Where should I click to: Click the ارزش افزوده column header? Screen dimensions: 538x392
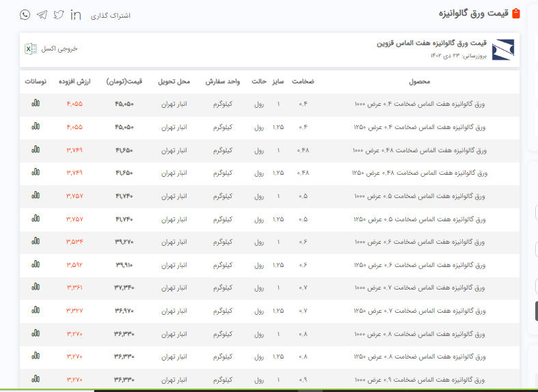tap(75, 81)
